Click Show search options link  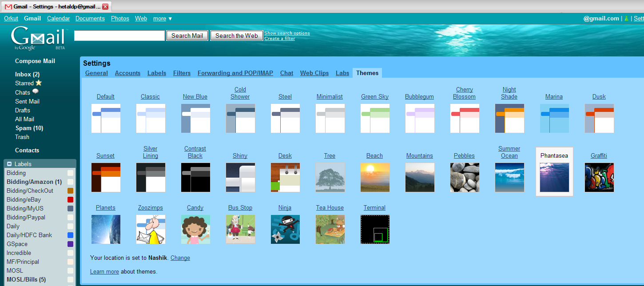pos(287,33)
